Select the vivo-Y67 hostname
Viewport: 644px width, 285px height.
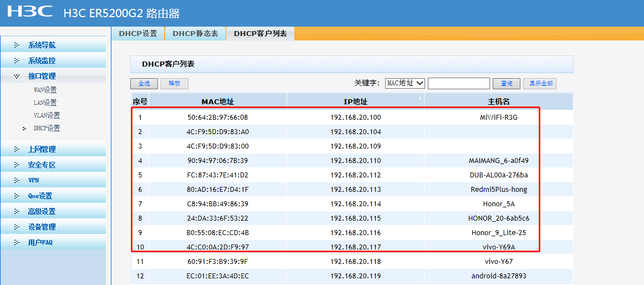[499, 262]
